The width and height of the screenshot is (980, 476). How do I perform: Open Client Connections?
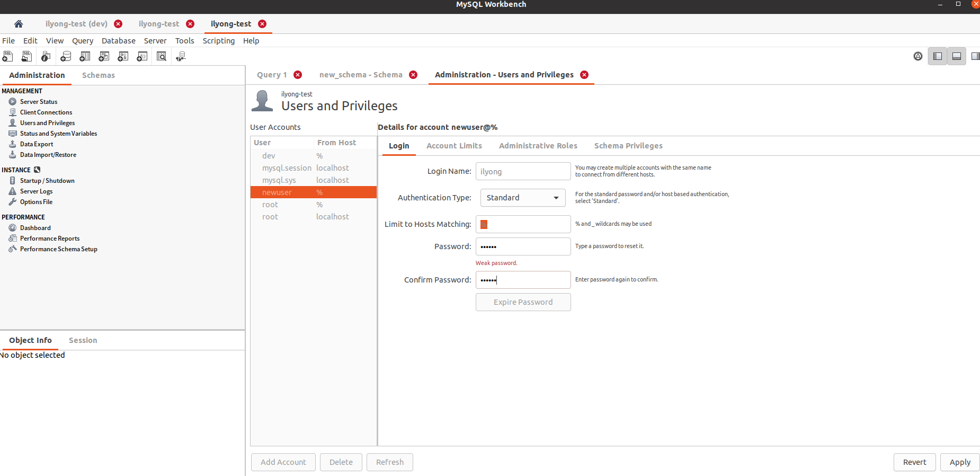click(x=46, y=112)
